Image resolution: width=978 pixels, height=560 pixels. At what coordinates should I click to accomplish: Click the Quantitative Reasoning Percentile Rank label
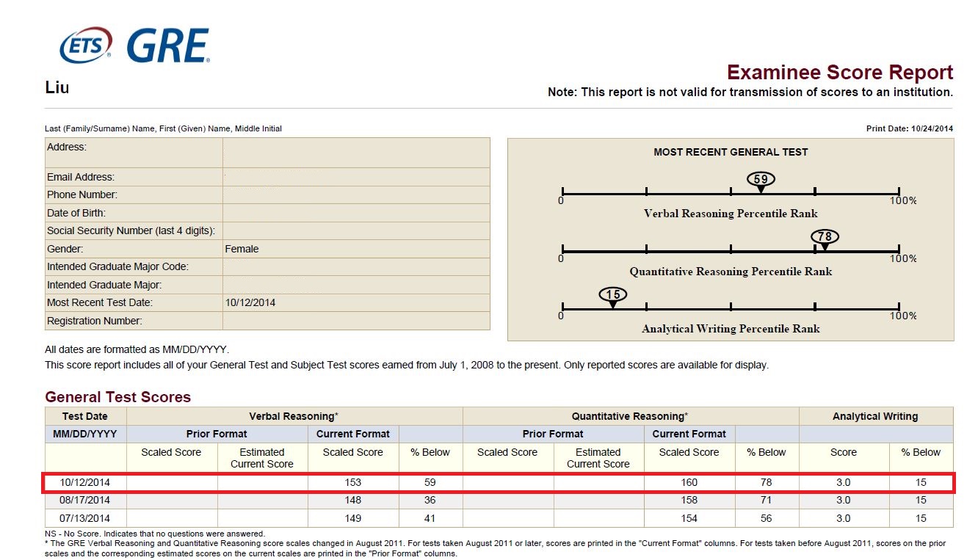731,272
